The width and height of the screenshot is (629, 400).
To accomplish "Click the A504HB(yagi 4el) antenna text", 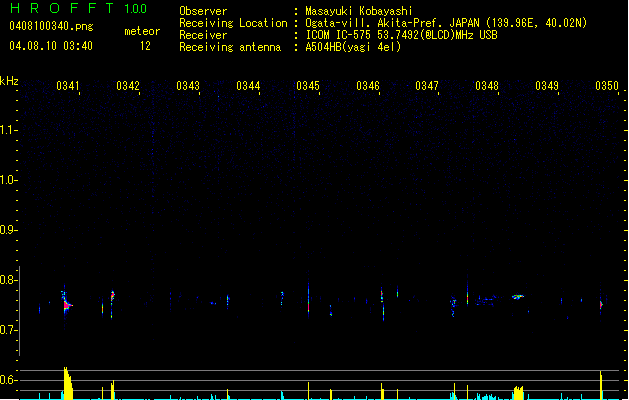I will tap(353, 47).
